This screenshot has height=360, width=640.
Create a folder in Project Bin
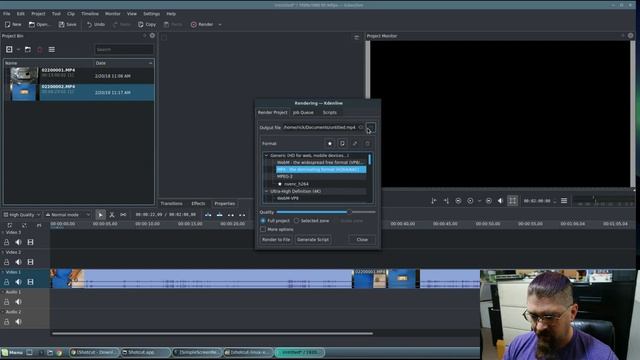tap(28, 49)
